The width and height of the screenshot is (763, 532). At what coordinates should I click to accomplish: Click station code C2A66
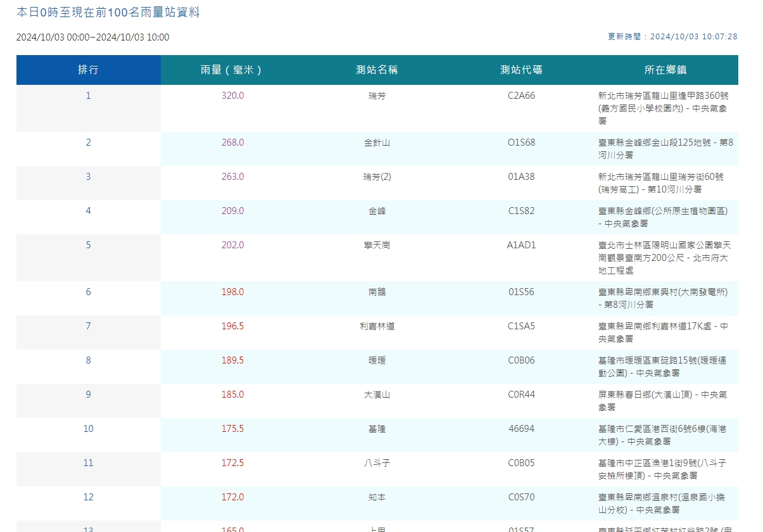[x=521, y=96]
